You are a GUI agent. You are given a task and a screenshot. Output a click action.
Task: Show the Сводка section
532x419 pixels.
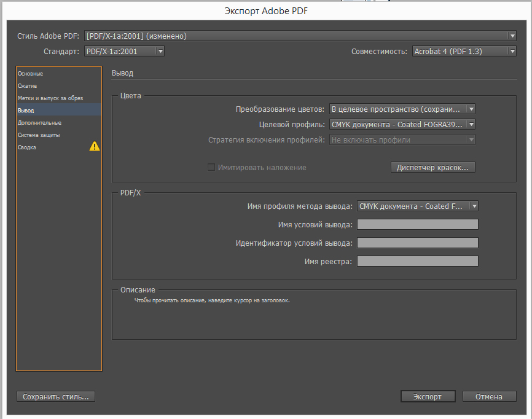59,147
